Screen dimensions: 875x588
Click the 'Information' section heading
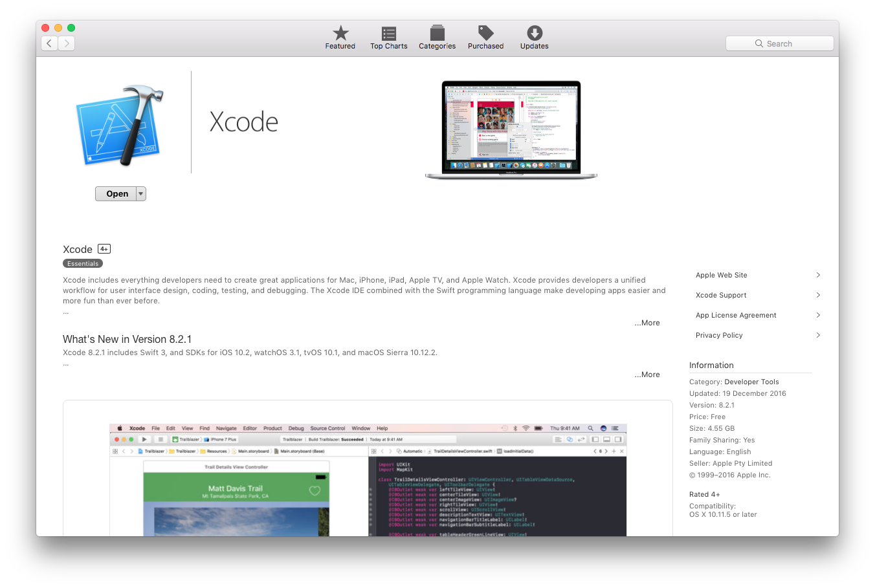tap(711, 365)
